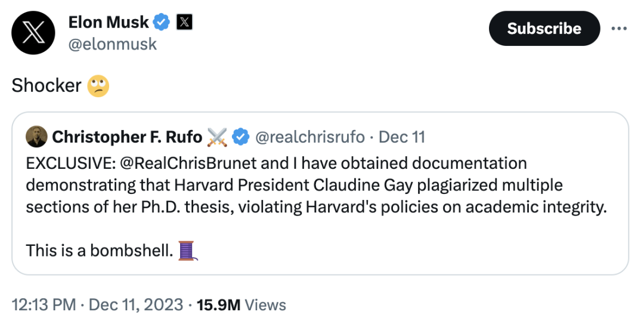Visit the @realchrisrufo handle
Image resolution: width=644 pixels, height=330 pixels.
point(309,137)
